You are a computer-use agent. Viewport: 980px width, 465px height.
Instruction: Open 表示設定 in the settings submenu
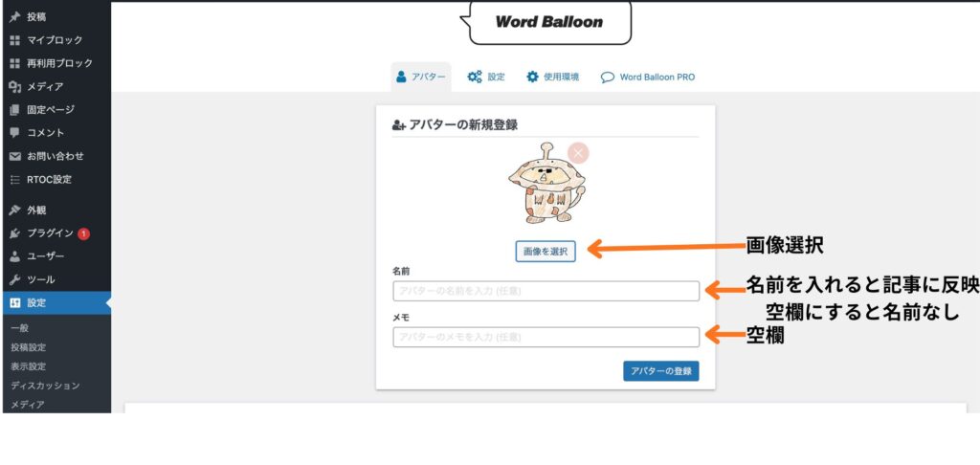(29, 366)
